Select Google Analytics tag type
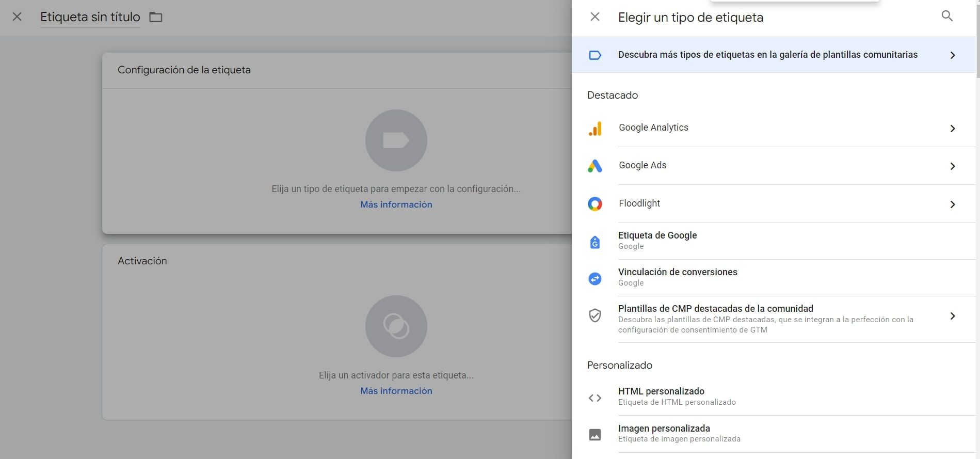The width and height of the screenshot is (980, 459). tap(774, 128)
